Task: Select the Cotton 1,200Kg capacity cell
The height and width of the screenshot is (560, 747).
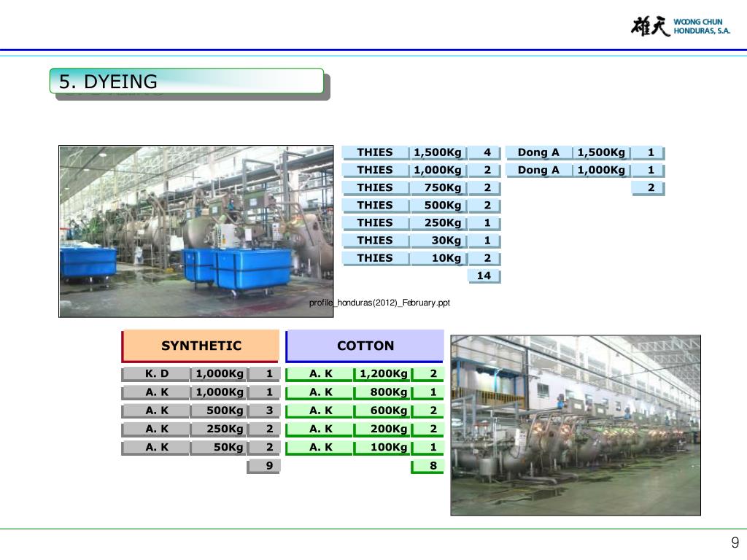Action: pos(382,374)
